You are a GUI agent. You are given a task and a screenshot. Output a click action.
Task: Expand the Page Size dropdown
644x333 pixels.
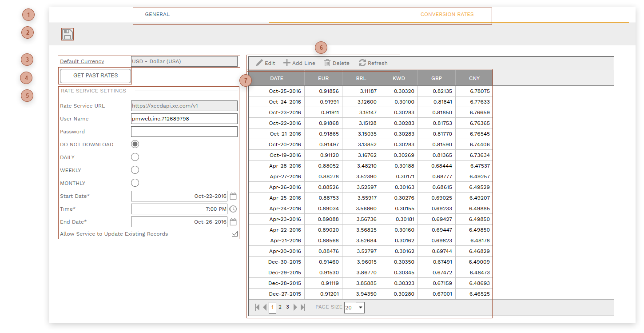(x=360, y=308)
